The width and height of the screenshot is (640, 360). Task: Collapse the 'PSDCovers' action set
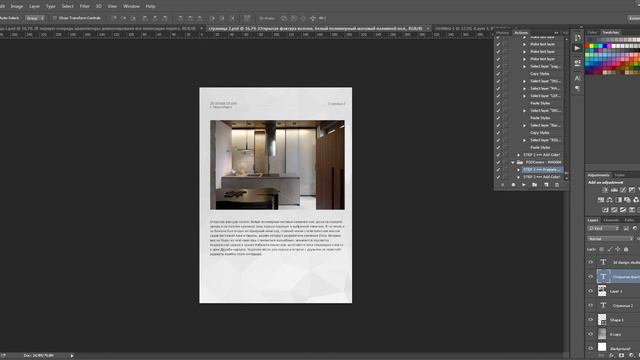point(513,162)
